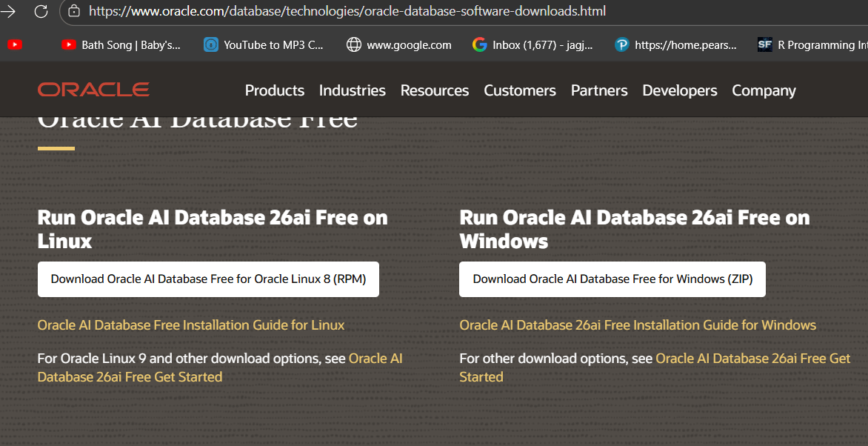Open the Developers menu

tap(680, 90)
